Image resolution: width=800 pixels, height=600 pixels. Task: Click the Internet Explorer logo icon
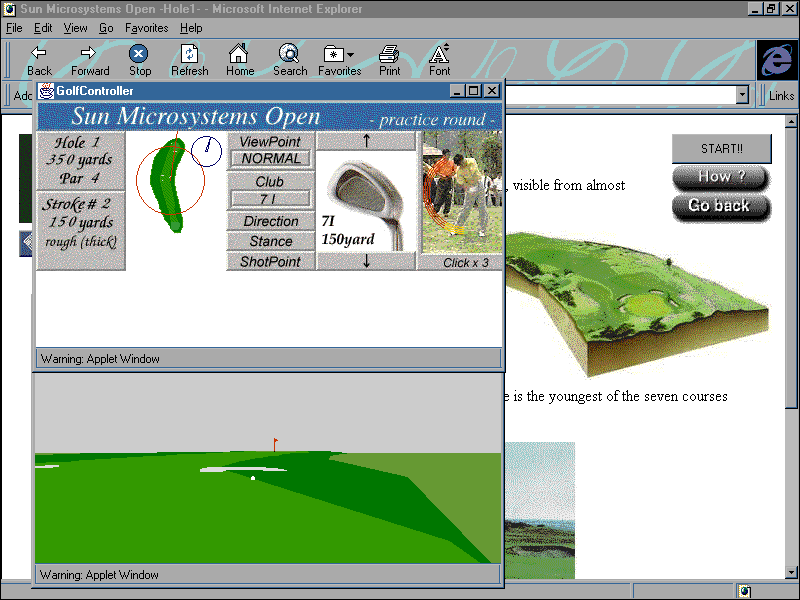point(777,60)
